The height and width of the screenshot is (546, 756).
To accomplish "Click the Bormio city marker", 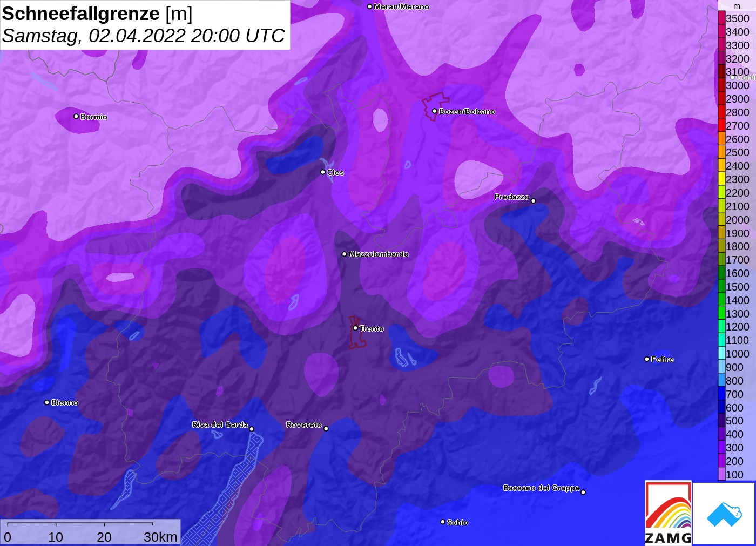I will point(76,116).
